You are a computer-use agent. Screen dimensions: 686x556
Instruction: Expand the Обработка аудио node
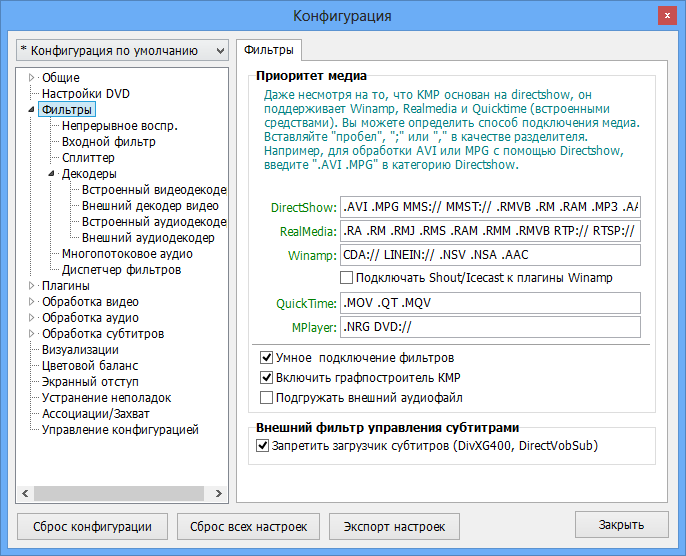coord(31,318)
